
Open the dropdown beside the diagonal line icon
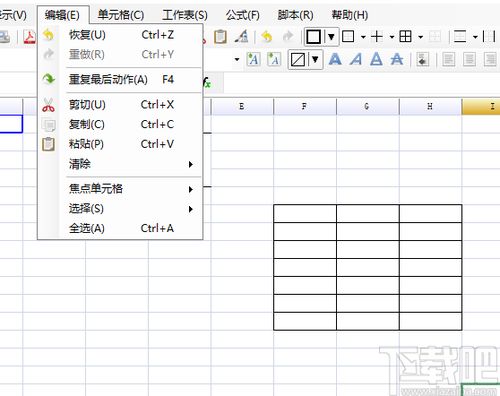click(x=315, y=60)
